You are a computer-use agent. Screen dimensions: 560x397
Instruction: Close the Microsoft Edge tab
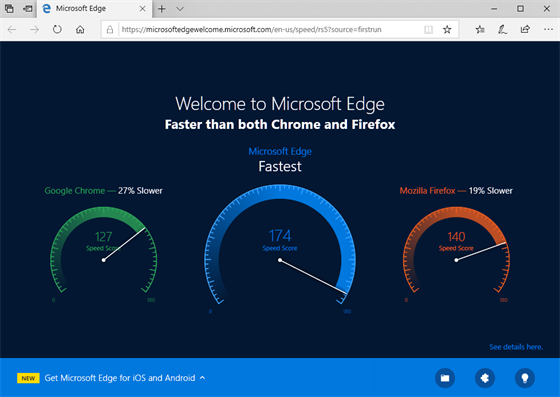click(142, 9)
